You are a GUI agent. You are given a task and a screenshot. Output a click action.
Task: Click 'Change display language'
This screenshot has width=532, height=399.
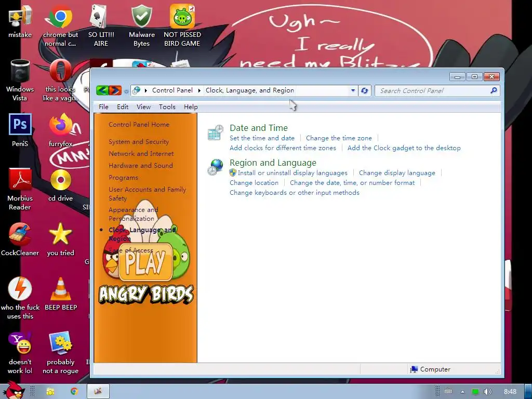pyautogui.click(x=397, y=173)
